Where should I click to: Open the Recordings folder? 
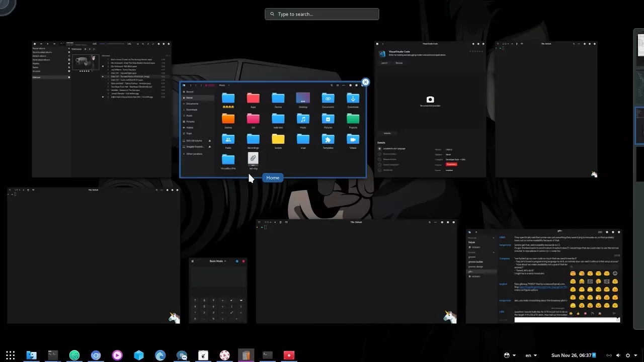[253, 141]
